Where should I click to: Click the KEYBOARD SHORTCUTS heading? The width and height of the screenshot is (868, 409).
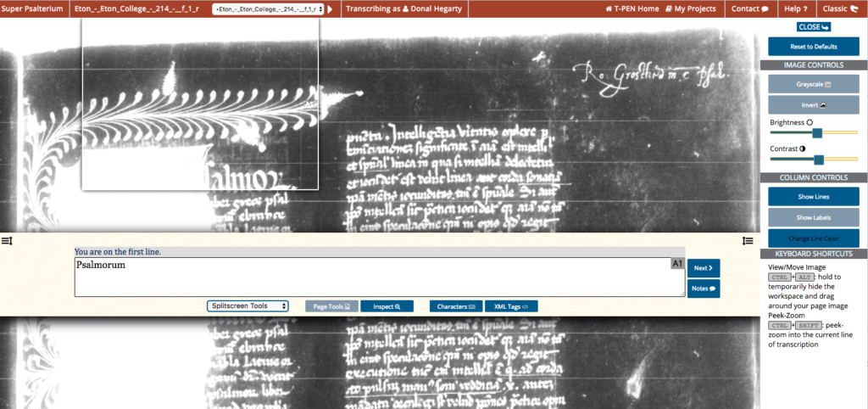coord(813,254)
